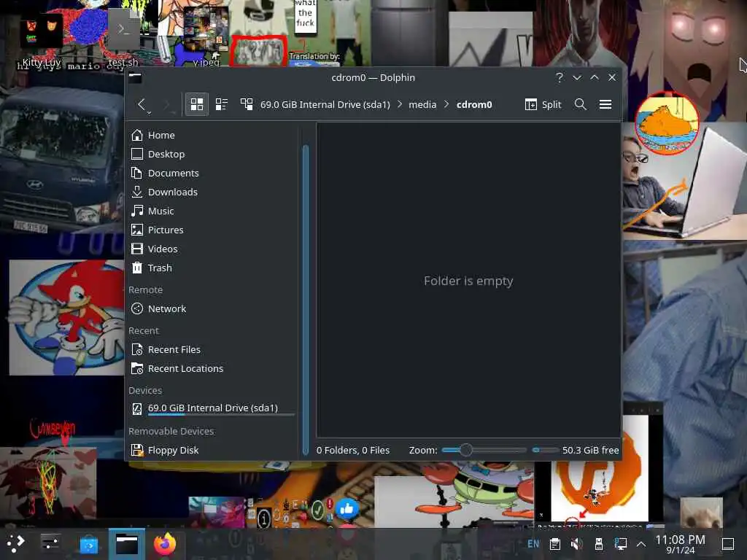Screen dimensions: 747x560
Task: Go back with the back arrow
Action: coord(141,104)
